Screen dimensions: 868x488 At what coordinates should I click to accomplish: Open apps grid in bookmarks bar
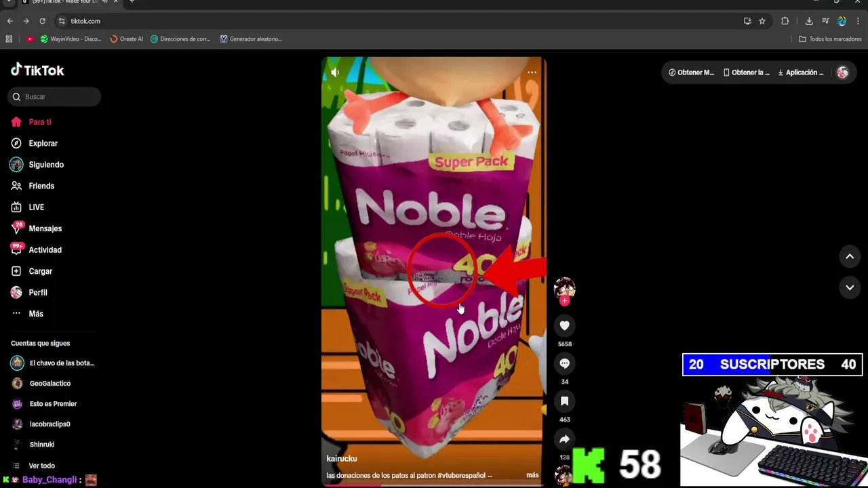(9, 39)
